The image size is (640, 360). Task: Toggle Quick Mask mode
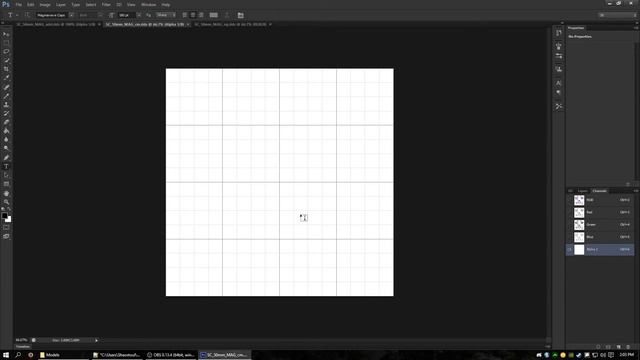[6, 227]
